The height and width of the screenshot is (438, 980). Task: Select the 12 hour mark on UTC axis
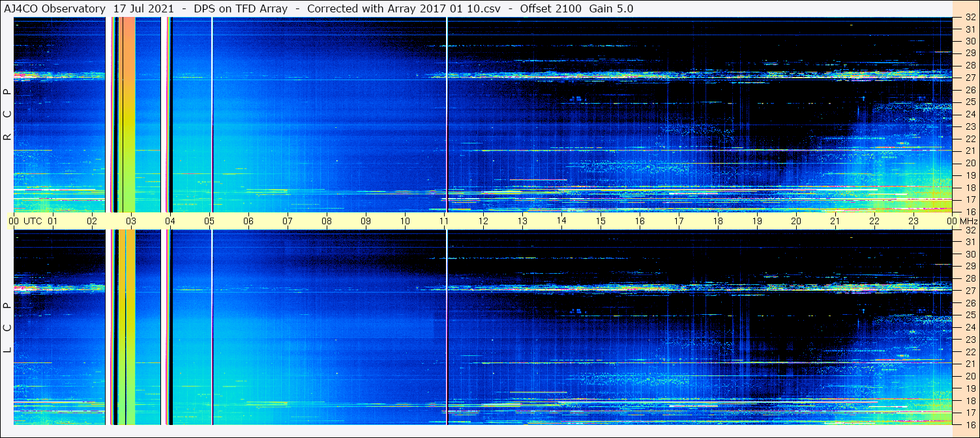(483, 221)
